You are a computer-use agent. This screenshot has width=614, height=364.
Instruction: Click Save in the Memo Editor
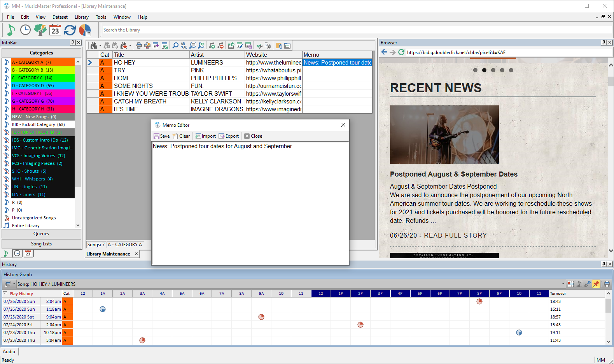point(162,136)
